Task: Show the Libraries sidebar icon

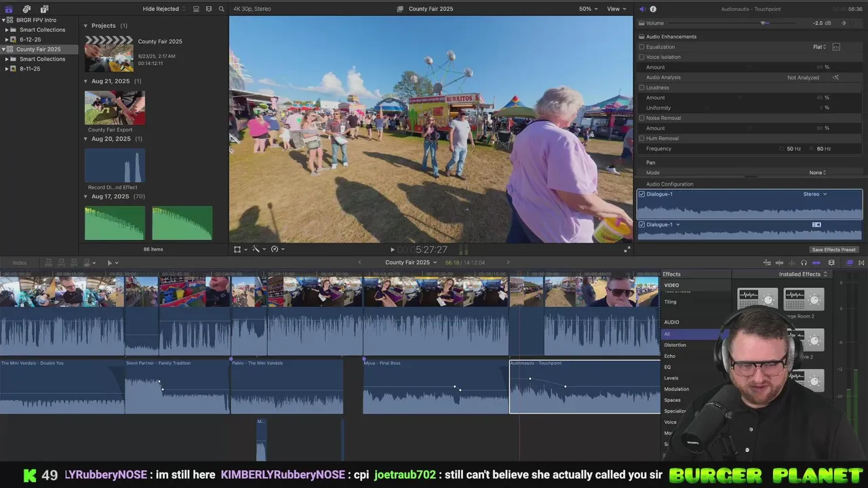Action: (9, 9)
